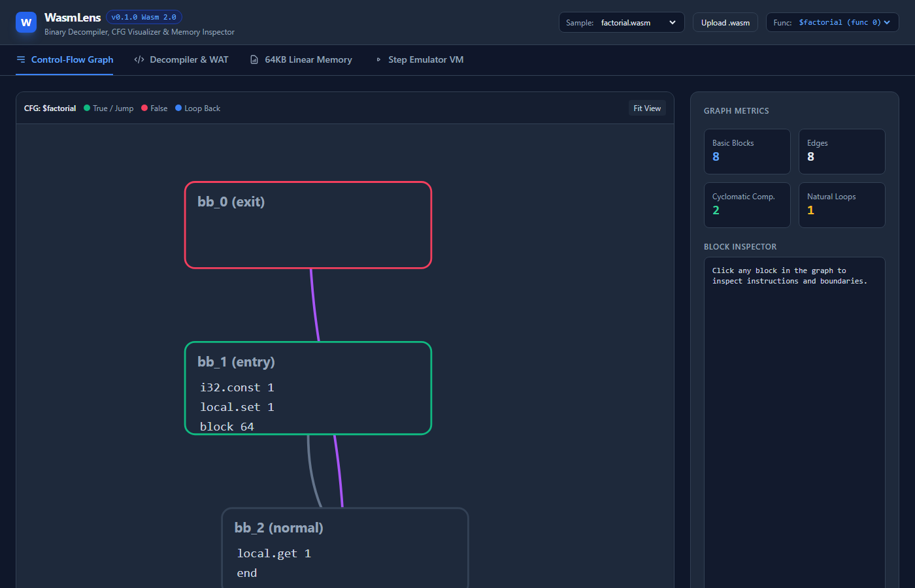Click the purple edge between bb_0 and bb_1
The image size is (915, 588).
pyautogui.click(x=314, y=305)
